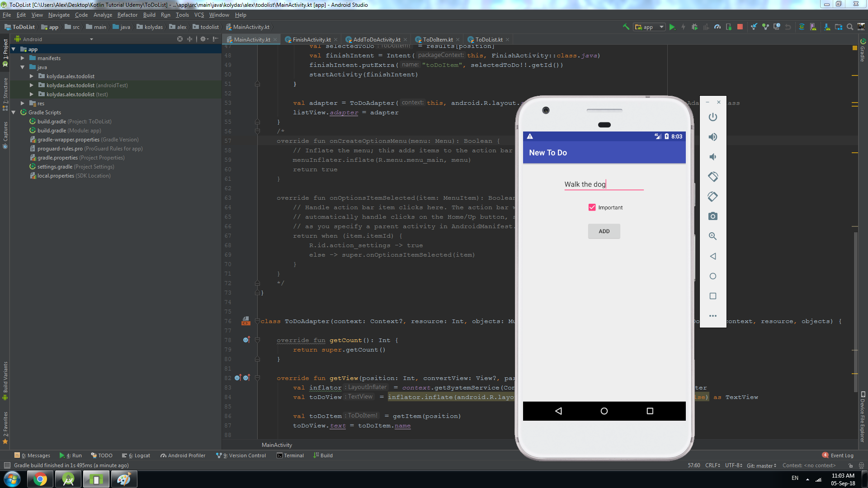Click the Apply Changes lightning icon
Screen dimensions: 868x488
pyautogui.click(x=683, y=27)
